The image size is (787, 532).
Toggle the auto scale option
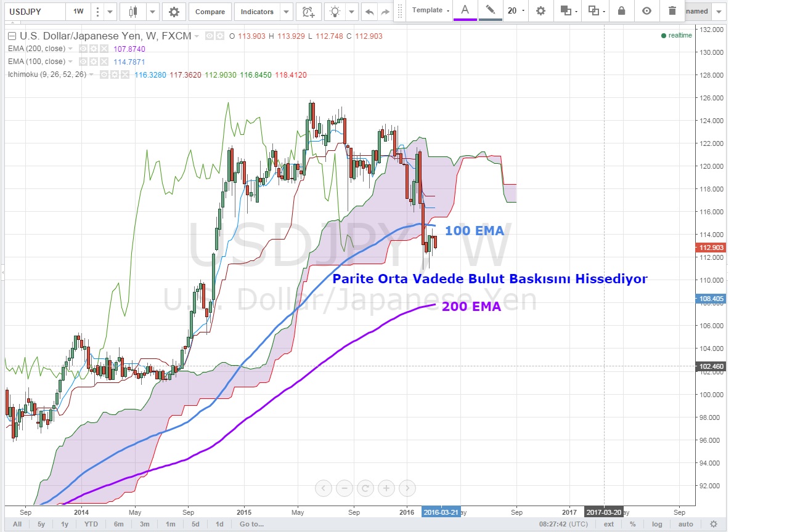point(685,524)
